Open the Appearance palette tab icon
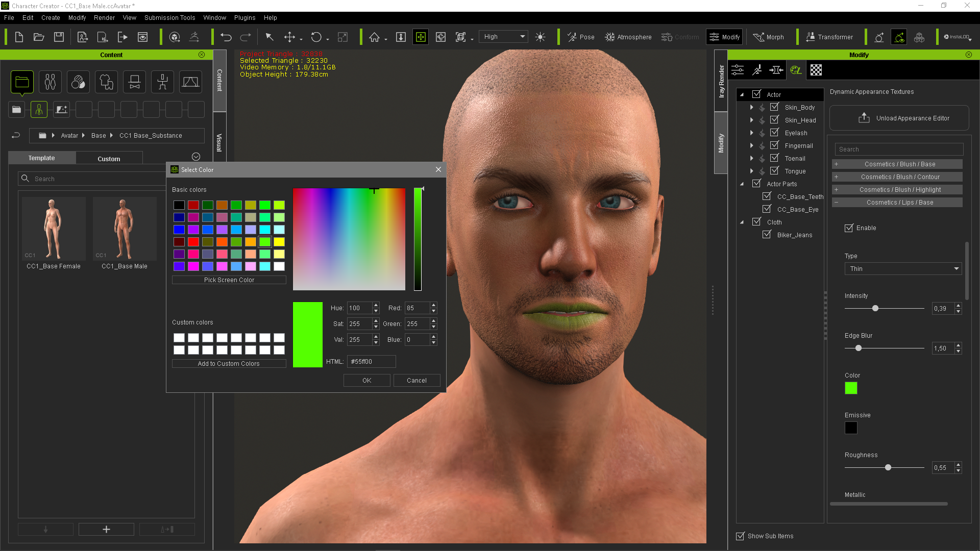This screenshot has height=551, width=980. coord(796,70)
